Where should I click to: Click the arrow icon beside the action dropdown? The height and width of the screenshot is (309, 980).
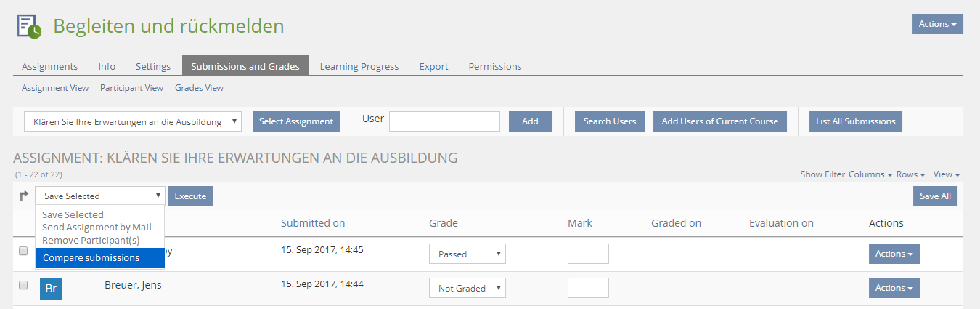[24, 196]
